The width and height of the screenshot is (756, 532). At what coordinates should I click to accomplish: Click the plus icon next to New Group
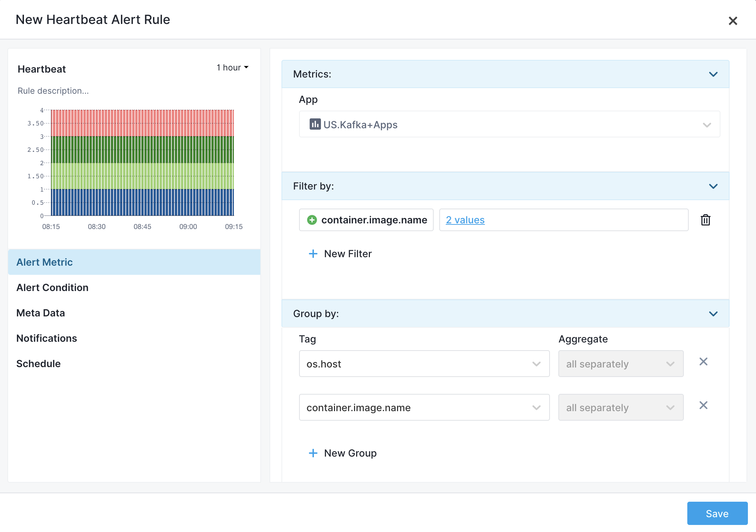click(313, 453)
